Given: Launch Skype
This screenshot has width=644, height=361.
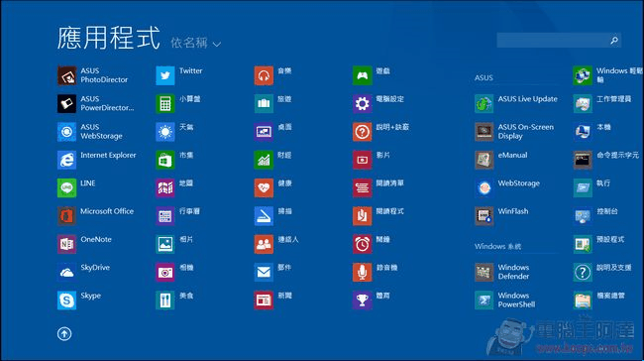Looking at the screenshot, I should click(x=79, y=301).
